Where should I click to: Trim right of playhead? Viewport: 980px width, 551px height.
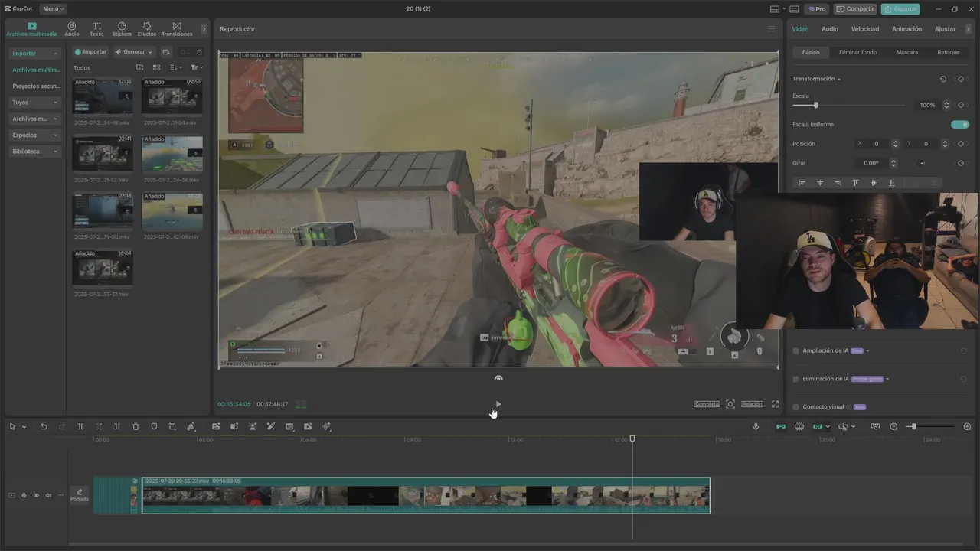(117, 427)
